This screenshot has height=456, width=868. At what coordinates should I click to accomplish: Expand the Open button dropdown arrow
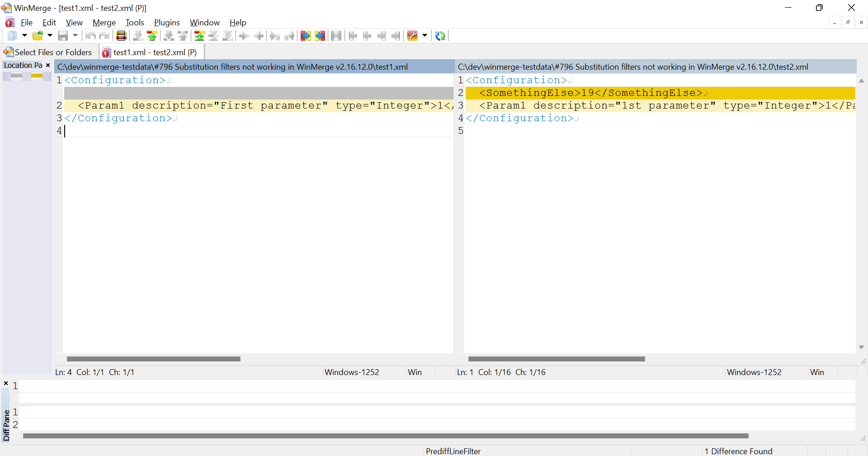[x=50, y=36]
